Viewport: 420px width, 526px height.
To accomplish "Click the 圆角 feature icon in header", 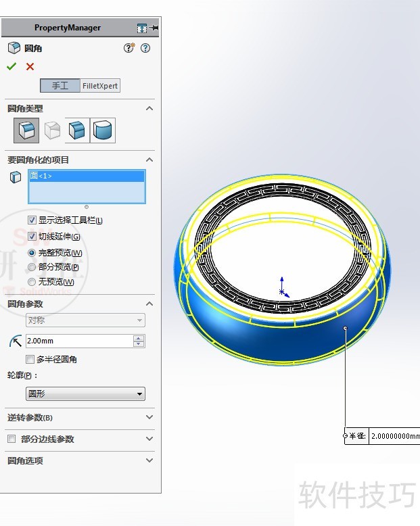I will (x=14, y=48).
